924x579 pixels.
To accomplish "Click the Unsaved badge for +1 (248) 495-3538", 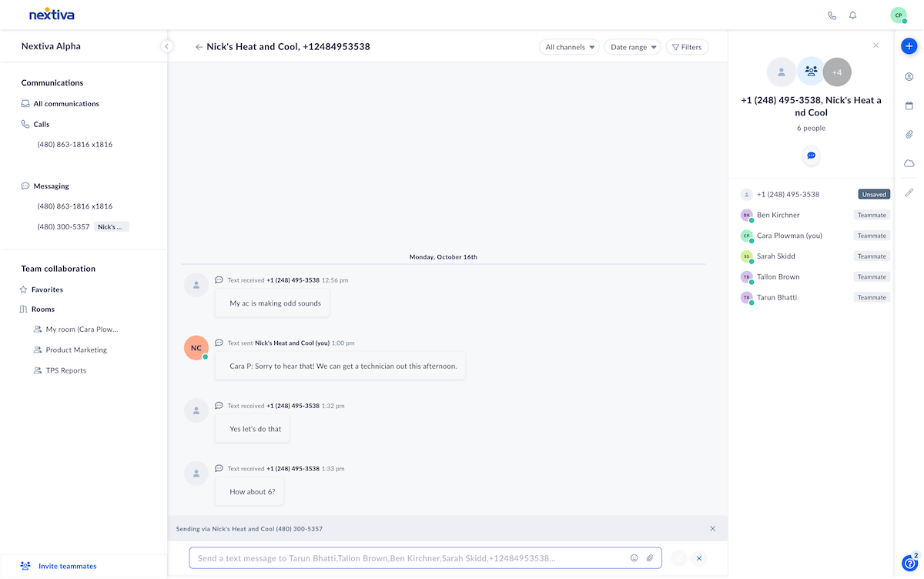I will click(874, 194).
